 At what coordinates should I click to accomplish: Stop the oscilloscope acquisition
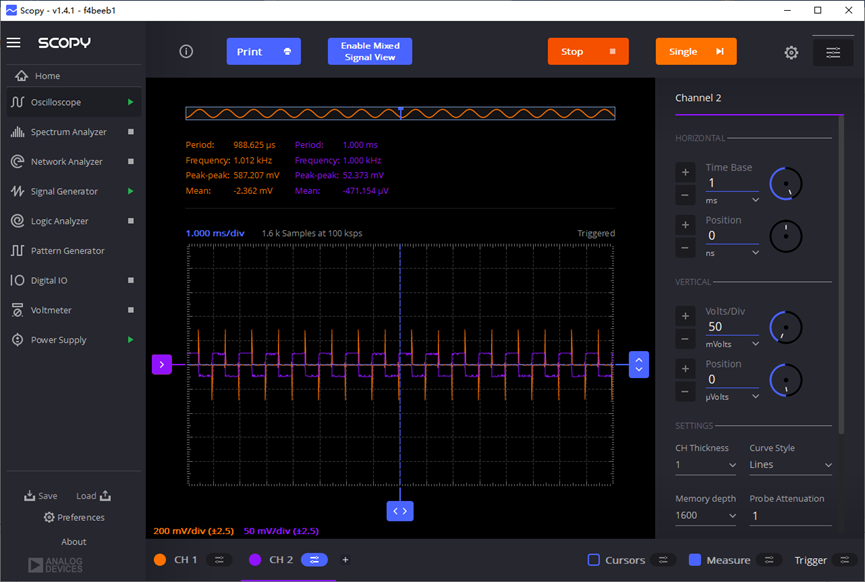(588, 51)
